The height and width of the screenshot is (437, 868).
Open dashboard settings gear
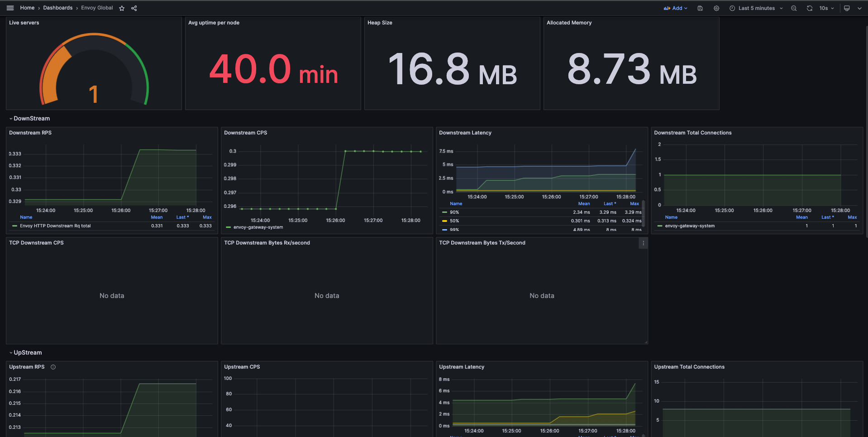click(716, 8)
